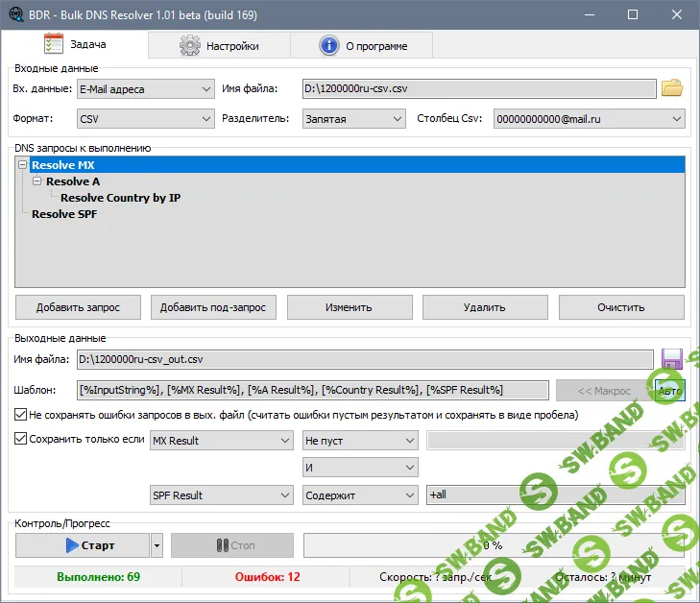
Task: Click the Авто template button
Action: pos(669,391)
